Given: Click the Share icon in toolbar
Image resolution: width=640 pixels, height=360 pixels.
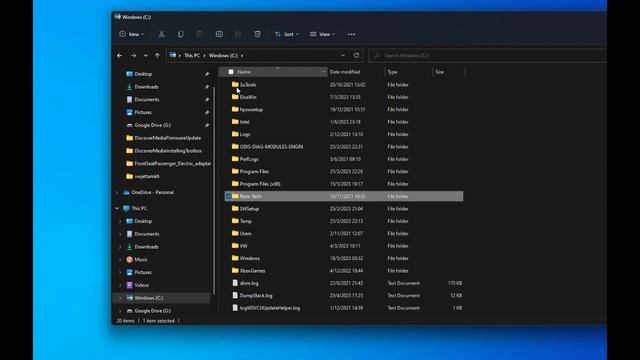Looking at the screenshot, I should 238,34.
